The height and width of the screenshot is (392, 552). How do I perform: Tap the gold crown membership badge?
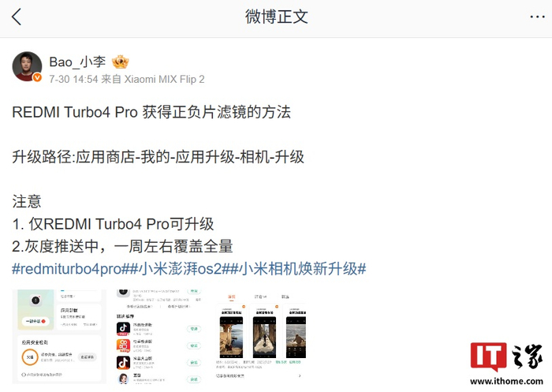[x=121, y=62]
